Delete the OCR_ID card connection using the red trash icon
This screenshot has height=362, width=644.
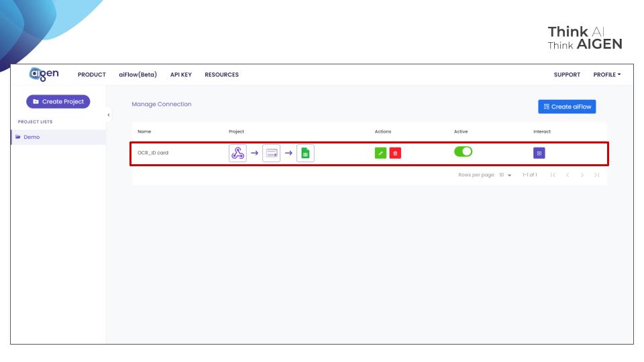click(x=395, y=153)
